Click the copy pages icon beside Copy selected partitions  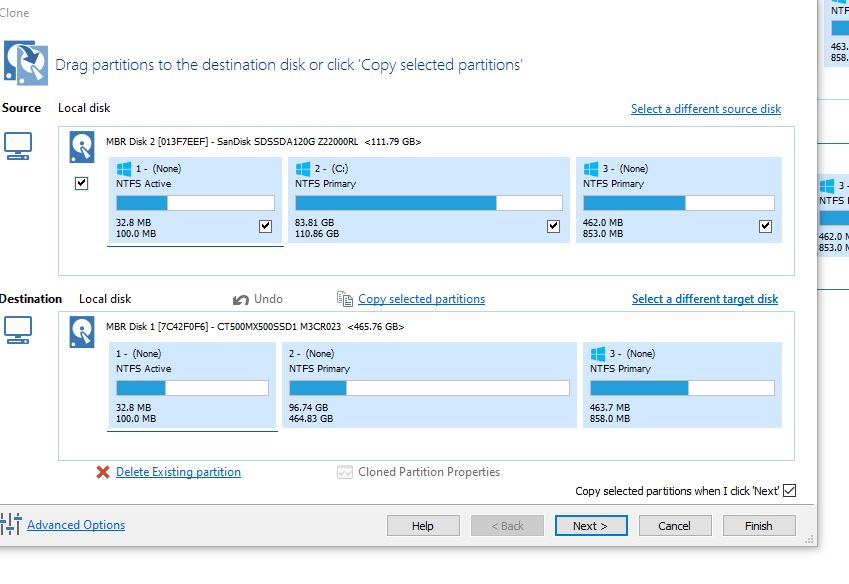(x=345, y=299)
